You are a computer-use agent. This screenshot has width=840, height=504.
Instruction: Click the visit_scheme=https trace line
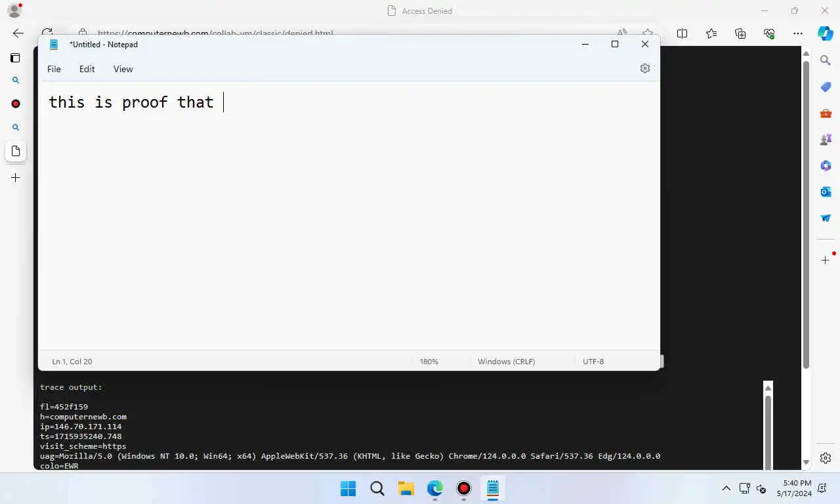coord(83,446)
